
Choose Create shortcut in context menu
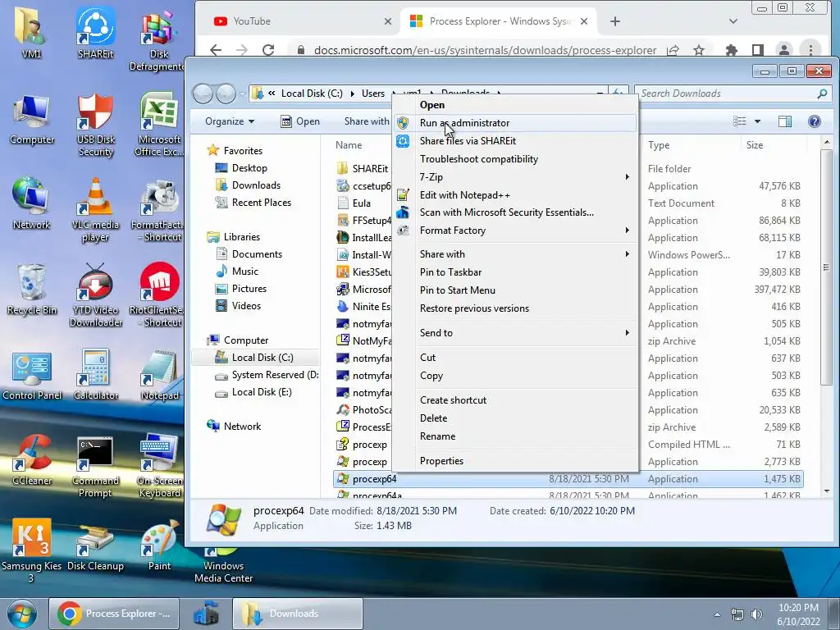coord(514,400)
